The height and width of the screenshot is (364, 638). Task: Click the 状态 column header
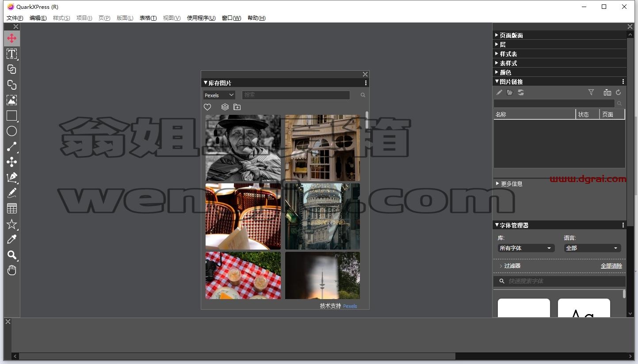pos(588,114)
